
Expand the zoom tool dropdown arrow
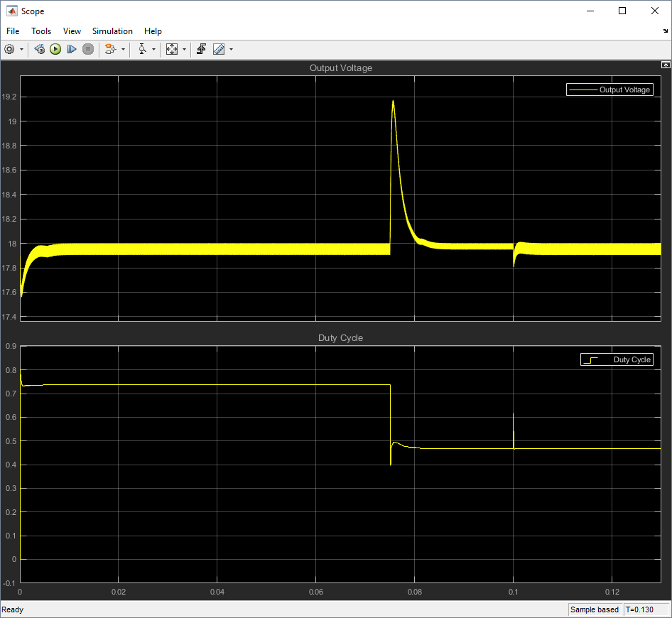[154, 49]
